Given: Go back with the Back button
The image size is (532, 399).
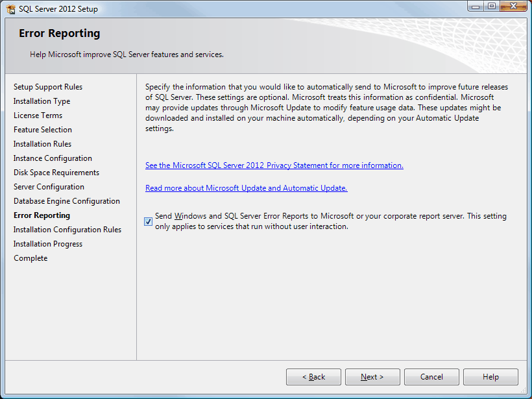Looking at the screenshot, I should point(313,377).
